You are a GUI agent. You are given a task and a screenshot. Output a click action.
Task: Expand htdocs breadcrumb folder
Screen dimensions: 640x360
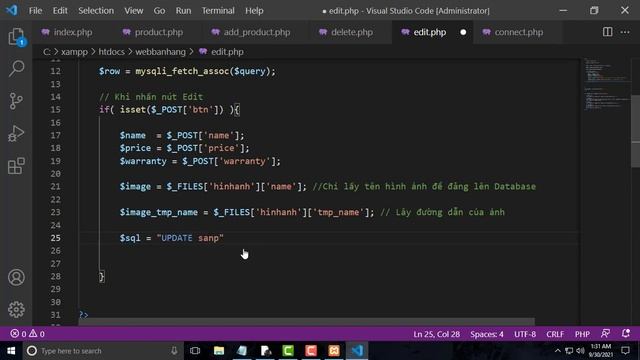[x=111, y=52]
